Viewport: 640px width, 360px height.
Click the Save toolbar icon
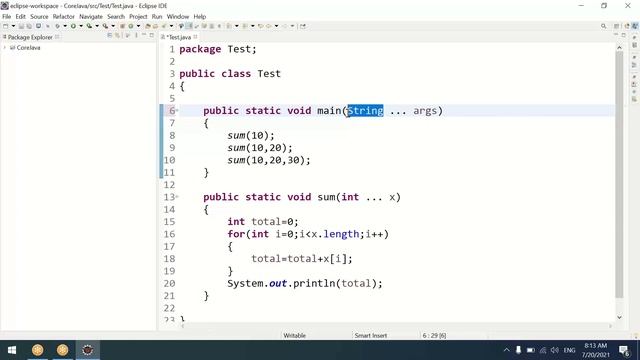(x=21, y=26)
